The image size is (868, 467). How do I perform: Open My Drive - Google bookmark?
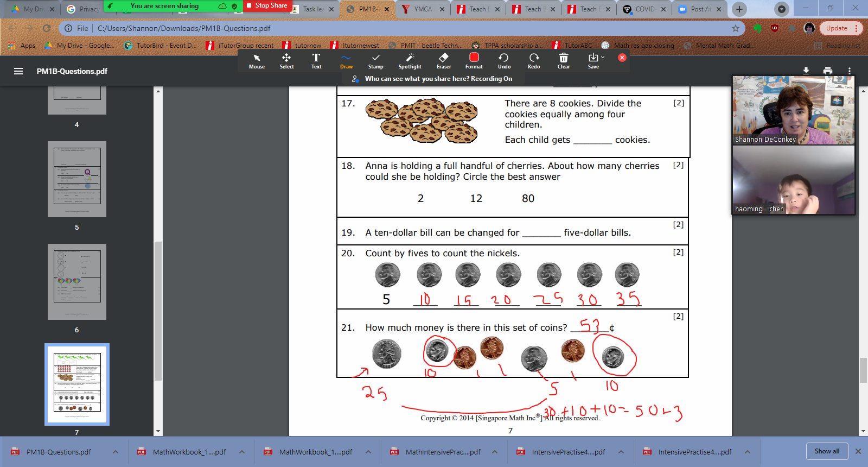[80, 46]
